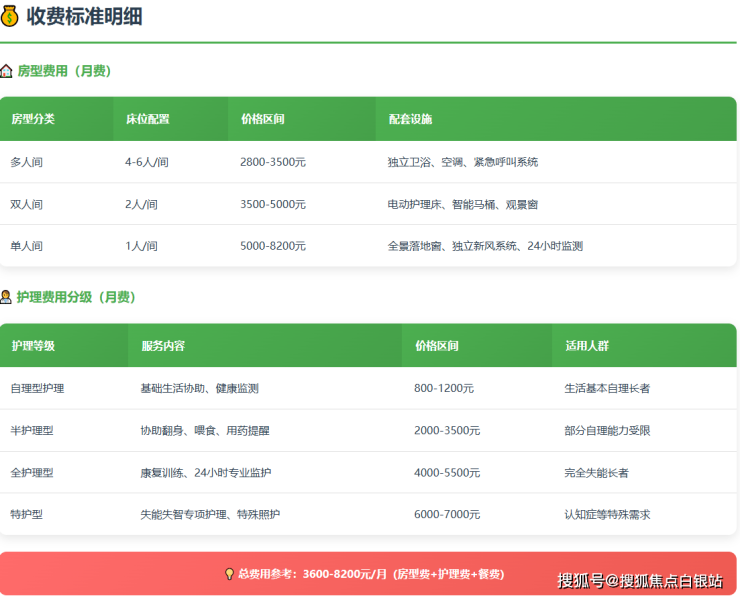Click the 单人间 price 5000-8200元

click(273, 246)
